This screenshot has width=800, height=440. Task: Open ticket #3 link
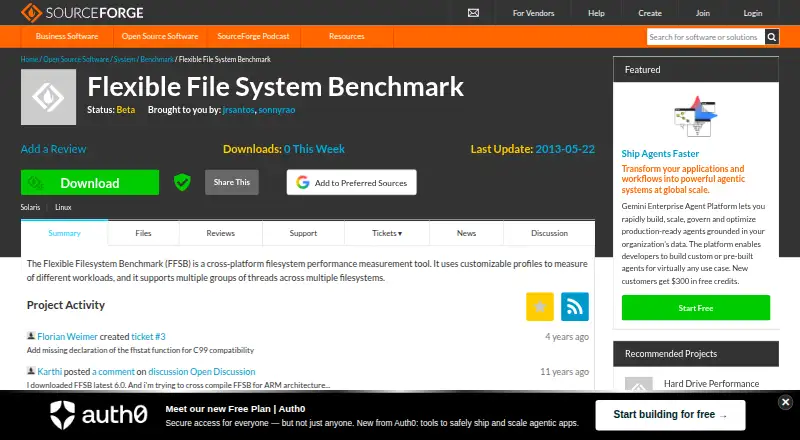point(148,336)
